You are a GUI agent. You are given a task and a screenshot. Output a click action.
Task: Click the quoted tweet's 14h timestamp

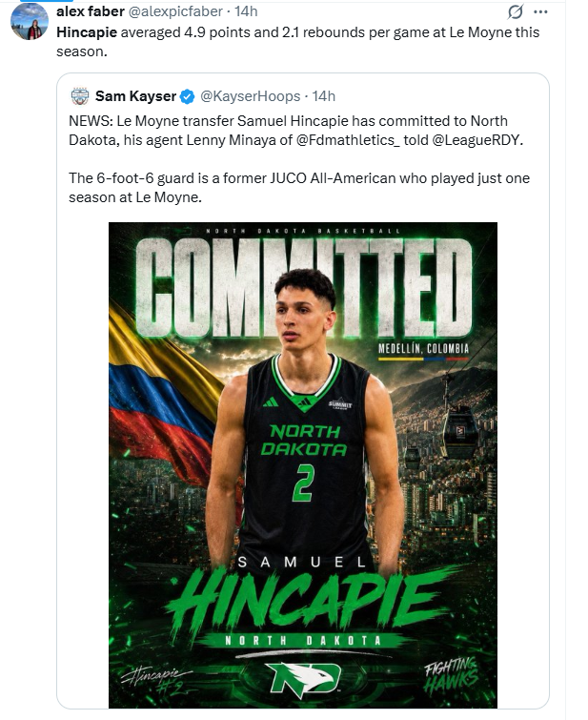(x=324, y=96)
